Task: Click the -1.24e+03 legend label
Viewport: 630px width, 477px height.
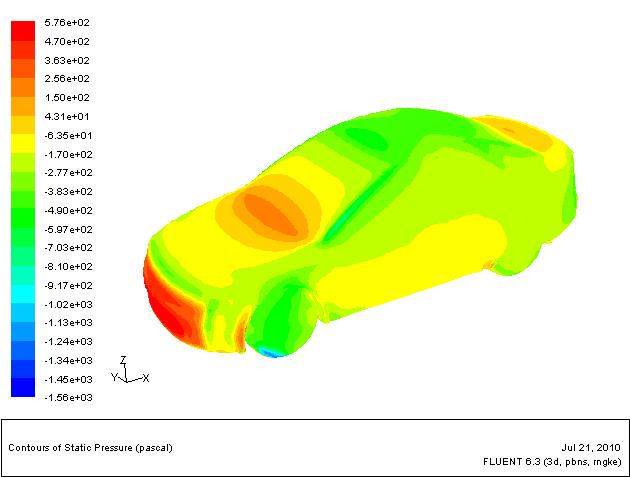Action: (68, 342)
